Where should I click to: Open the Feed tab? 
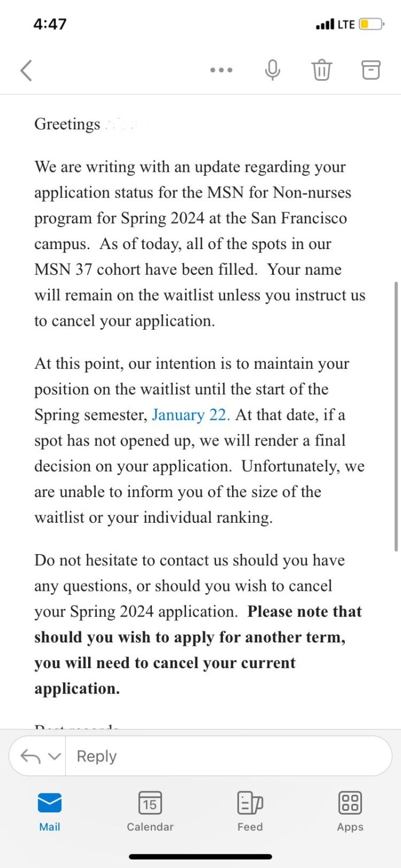(250, 811)
